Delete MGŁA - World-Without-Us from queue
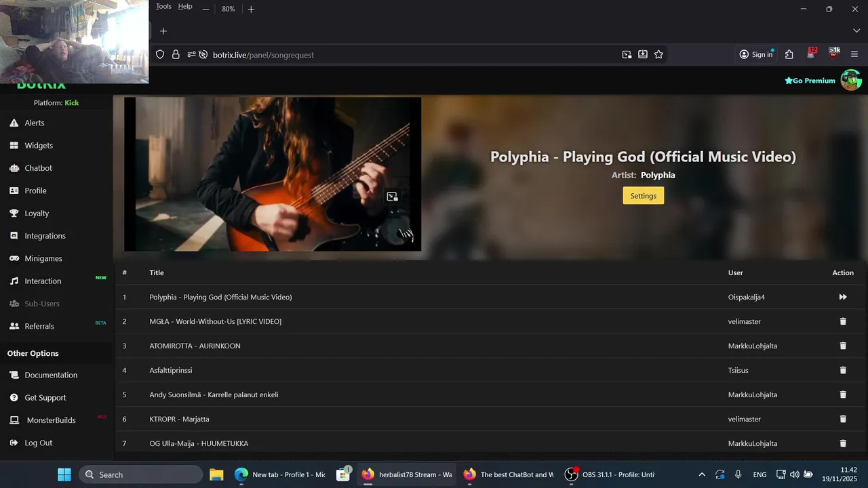The image size is (868, 488). coord(843,321)
